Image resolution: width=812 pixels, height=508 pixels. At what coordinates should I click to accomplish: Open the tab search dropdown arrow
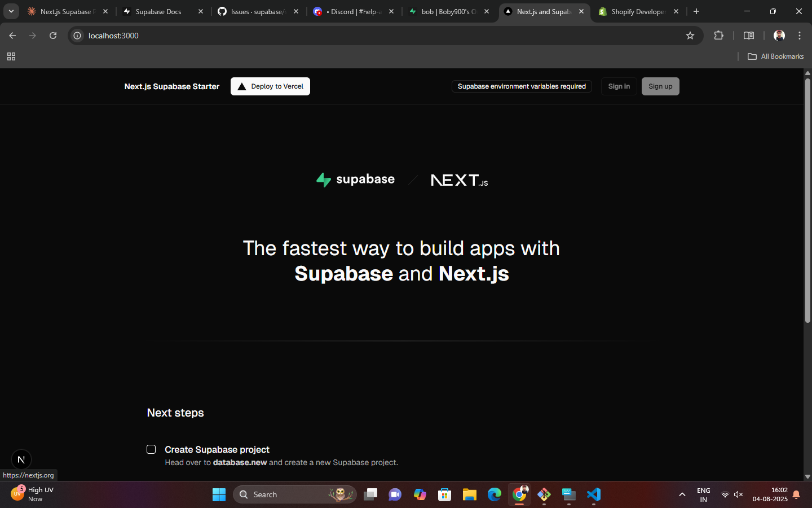click(11, 11)
